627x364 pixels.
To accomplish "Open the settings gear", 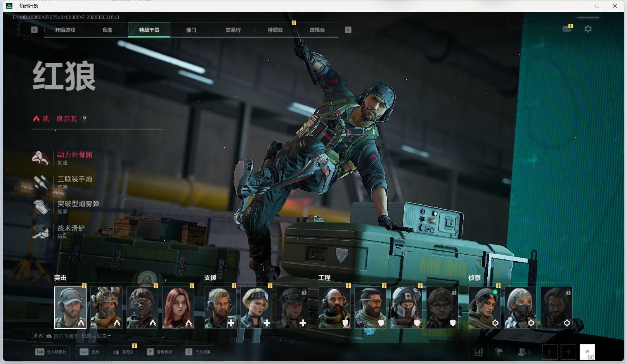I will click(x=588, y=29).
